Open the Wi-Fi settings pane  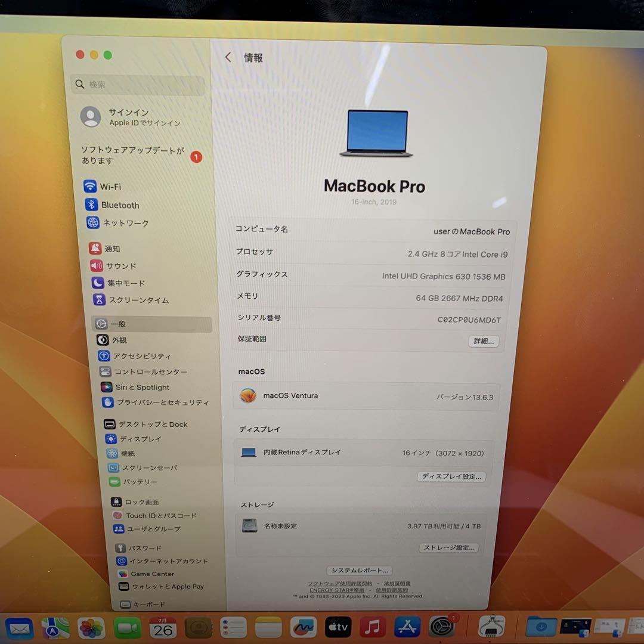coord(103,187)
